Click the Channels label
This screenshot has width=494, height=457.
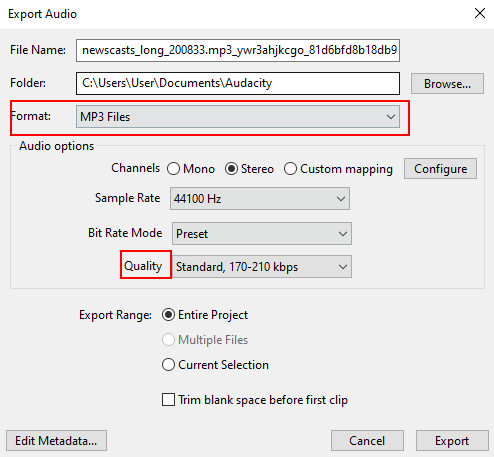[136, 168]
